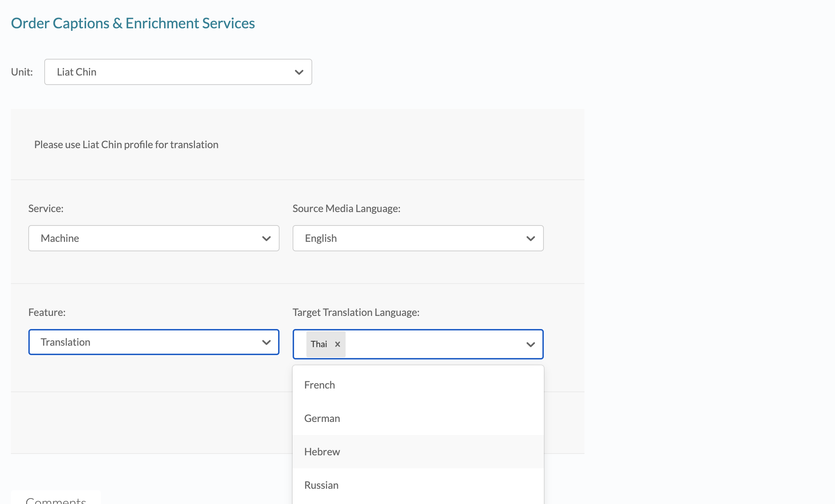Open the Comments tab
835x504 pixels.
tap(56, 500)
